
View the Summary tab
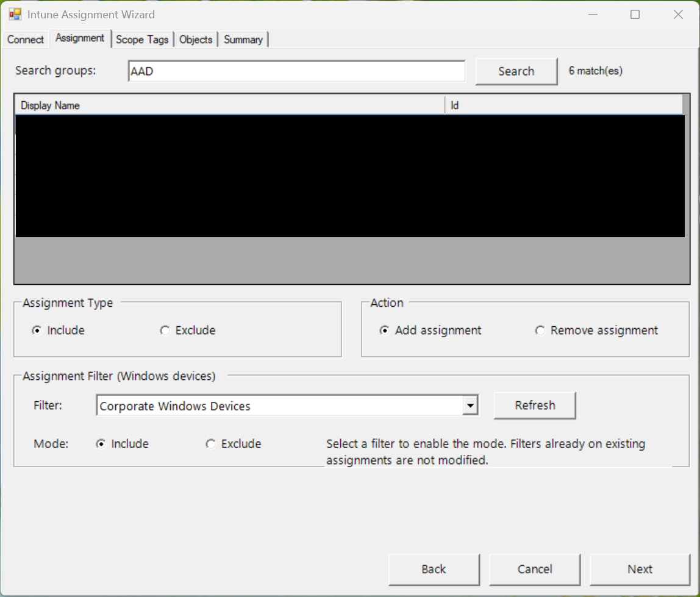pyautogui.click(x=243, y=39)
